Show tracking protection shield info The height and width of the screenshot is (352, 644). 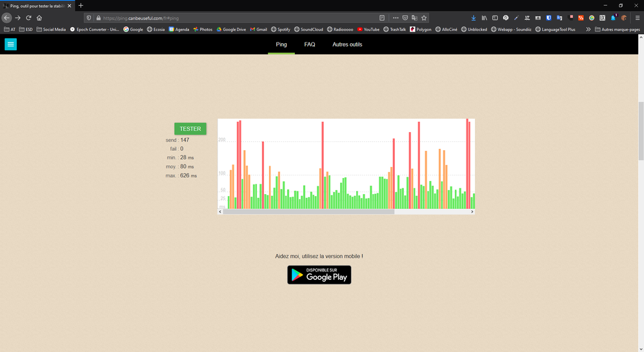coord(90,18)
